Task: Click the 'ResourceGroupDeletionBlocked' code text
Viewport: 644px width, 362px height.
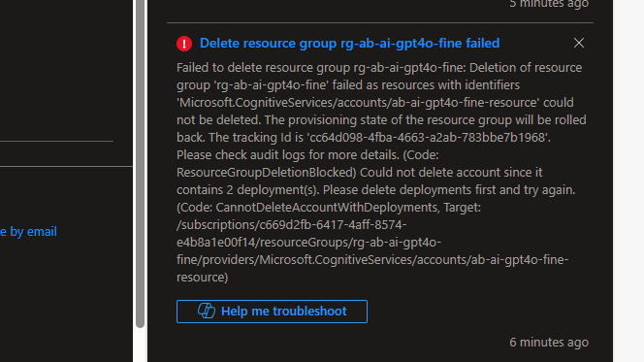Action: (266, 172)
